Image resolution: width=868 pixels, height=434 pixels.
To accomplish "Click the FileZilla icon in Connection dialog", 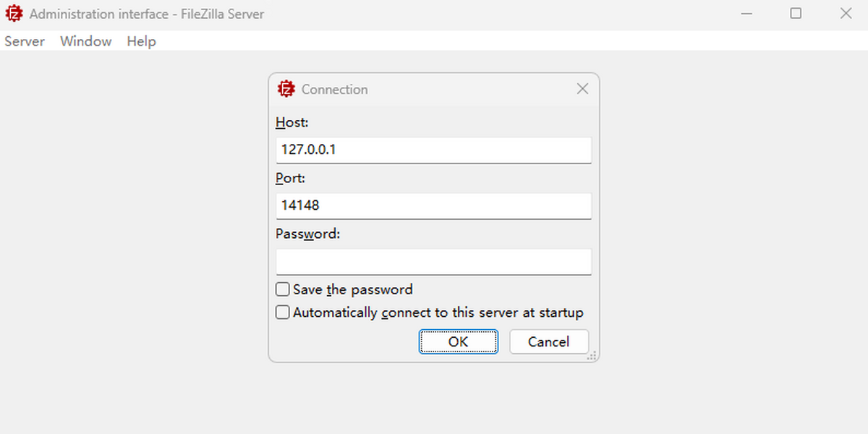I will click(286, 89).
